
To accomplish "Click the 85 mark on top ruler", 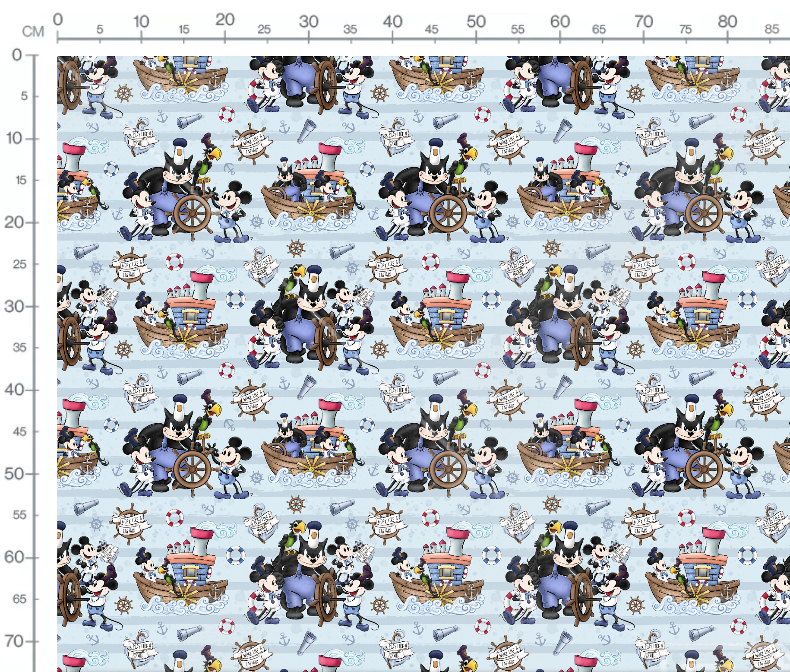I will coord(772,29).
